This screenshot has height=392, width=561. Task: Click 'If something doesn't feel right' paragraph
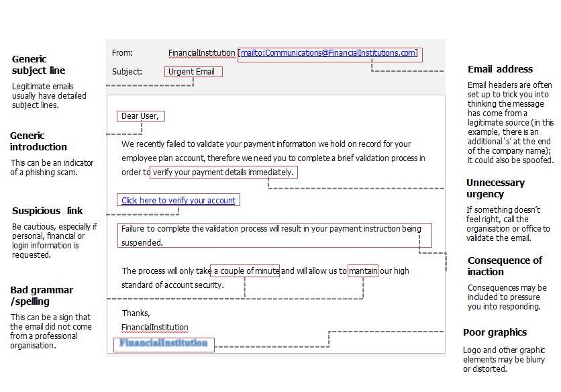coord(508,224)
